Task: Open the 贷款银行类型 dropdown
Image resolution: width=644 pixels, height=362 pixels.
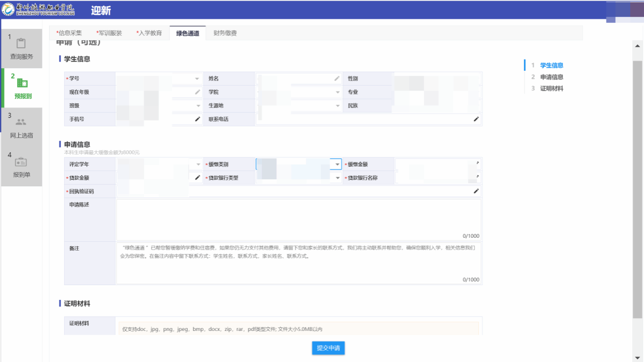Action: click(337, 178)
